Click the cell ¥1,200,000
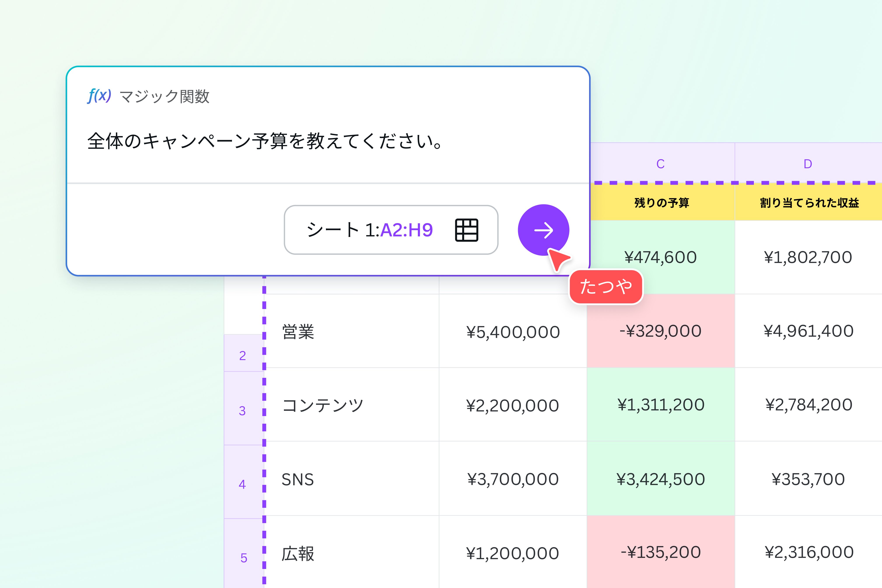This screenshot has width=882, height=588. point(513,552)
